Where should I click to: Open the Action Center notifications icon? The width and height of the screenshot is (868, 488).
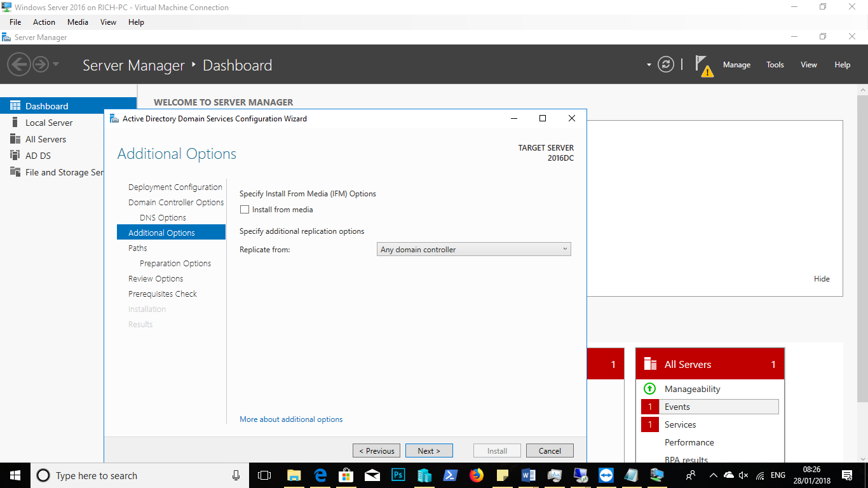[x=846, y=475]
